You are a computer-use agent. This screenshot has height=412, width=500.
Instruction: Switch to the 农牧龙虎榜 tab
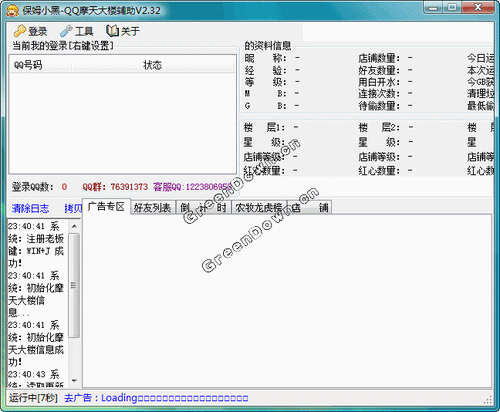point(259,208)
